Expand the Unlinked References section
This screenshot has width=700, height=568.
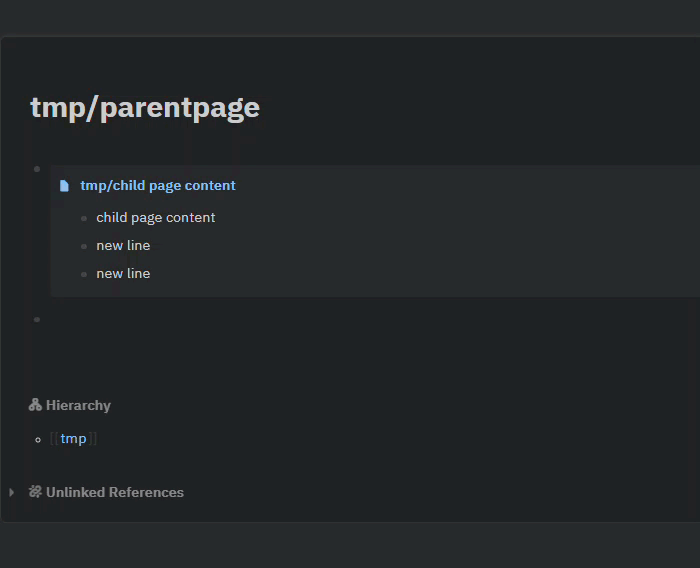tap(12, 492)
